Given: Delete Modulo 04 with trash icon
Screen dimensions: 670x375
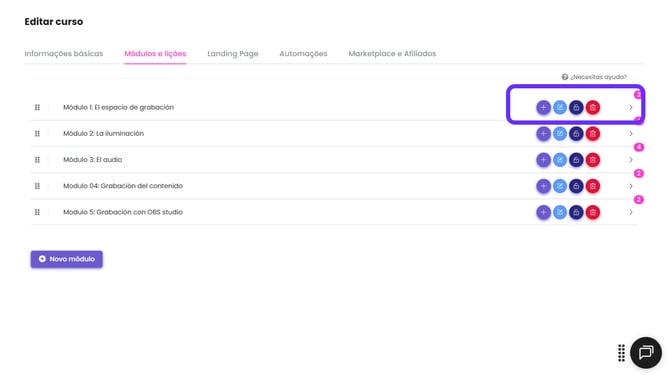Looking at the screenshot, I should tap(593, 186).
